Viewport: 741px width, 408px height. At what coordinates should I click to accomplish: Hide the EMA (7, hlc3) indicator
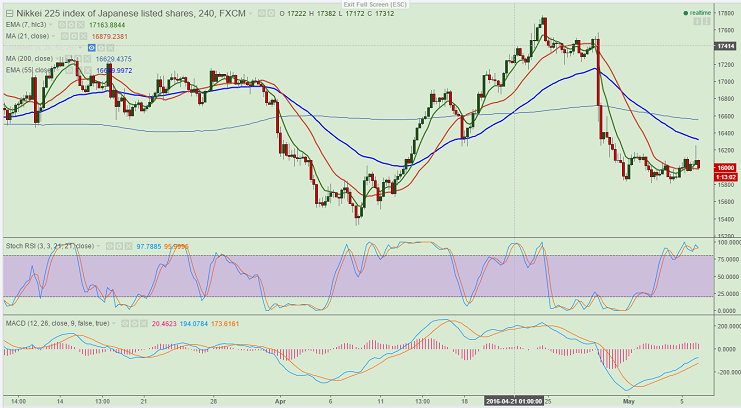62,25
